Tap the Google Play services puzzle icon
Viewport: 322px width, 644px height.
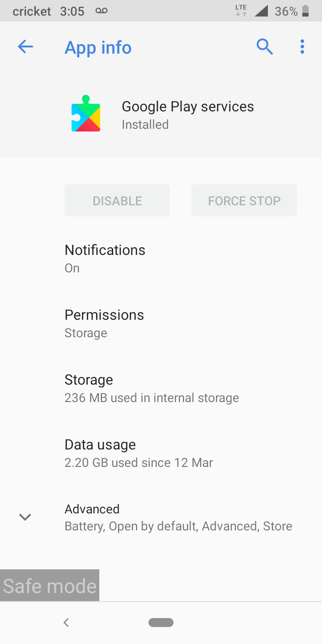86,114
